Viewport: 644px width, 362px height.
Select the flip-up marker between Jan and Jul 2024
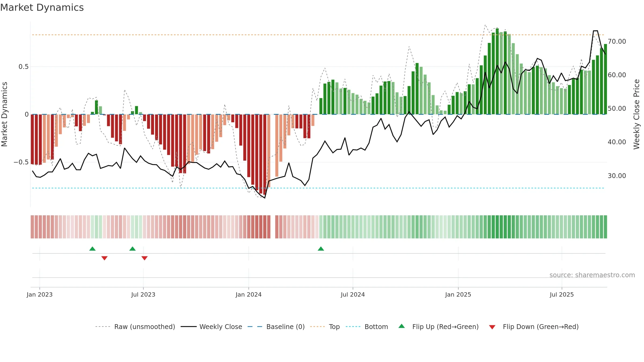[321, 249]
